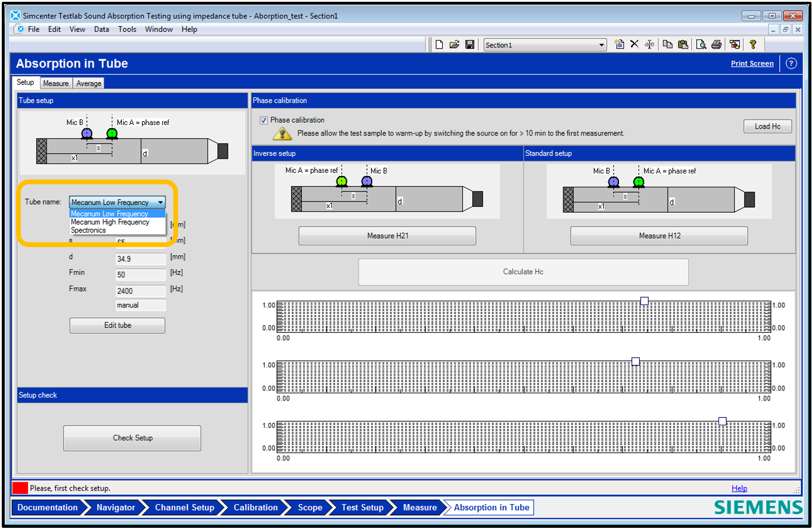Go to the Channel Setup workflow step
The image size is (812, 529).
pos(185,507)
